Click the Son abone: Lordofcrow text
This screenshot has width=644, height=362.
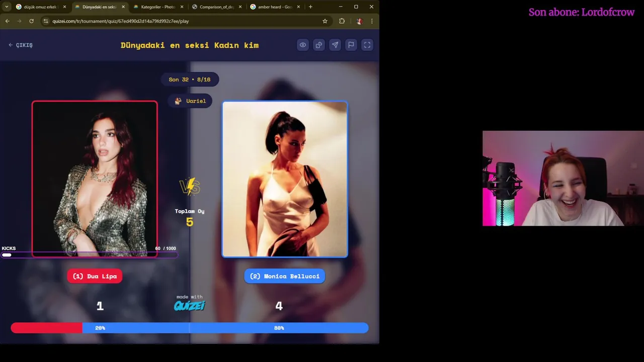pos(581,12)
